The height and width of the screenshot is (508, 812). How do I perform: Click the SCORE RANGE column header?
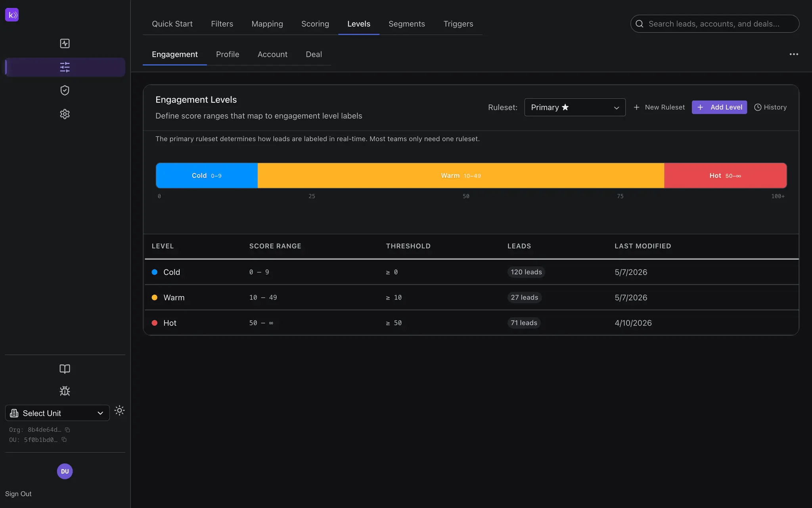(275, 246)
